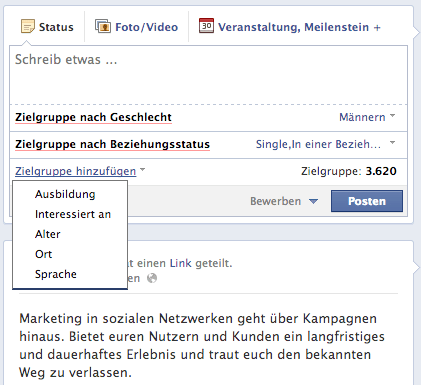Click the calendar icon for Veranstaltung
This screenshot has height=385, width=421.
tap(206, 26)
